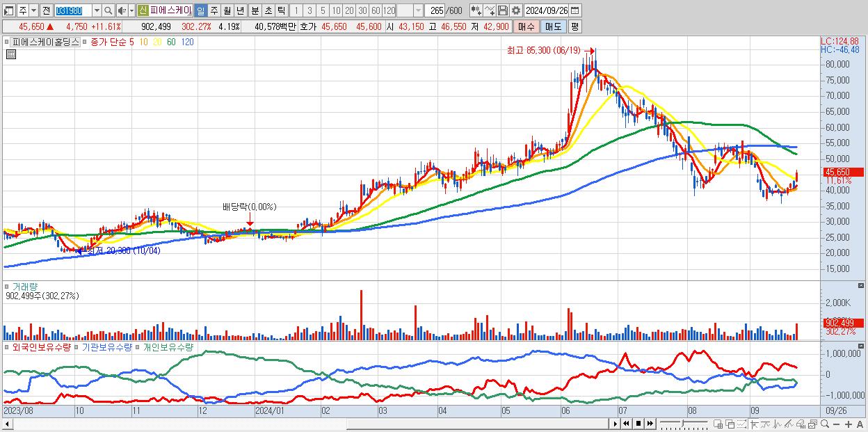868x432 pixels.
Task: Click the minus zoom-out icon
Action: pyautogui.click(x=836, y=424)
